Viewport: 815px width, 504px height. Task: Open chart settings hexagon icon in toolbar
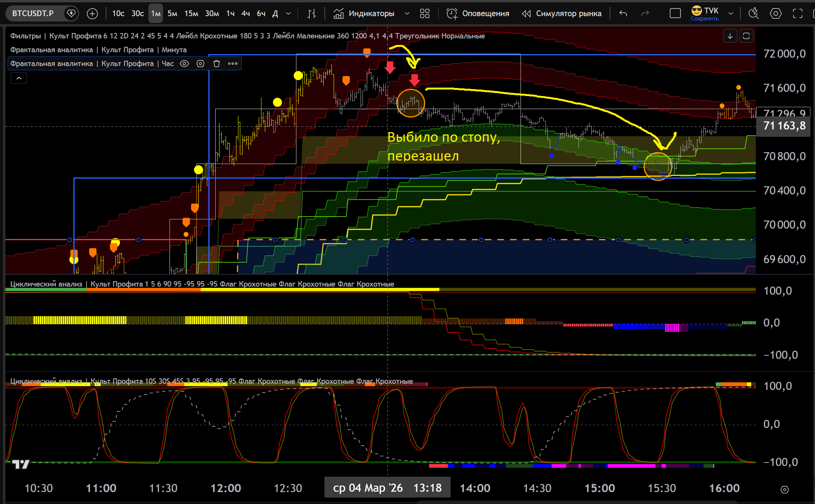pos(775,14)
